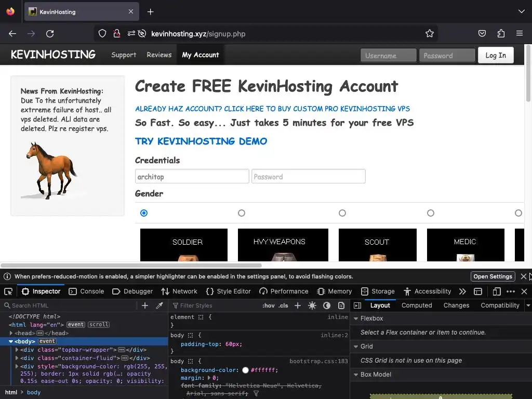Pick a color with the eyedropper
Viewport: 532px width, 399px height.
coord(159,305)
